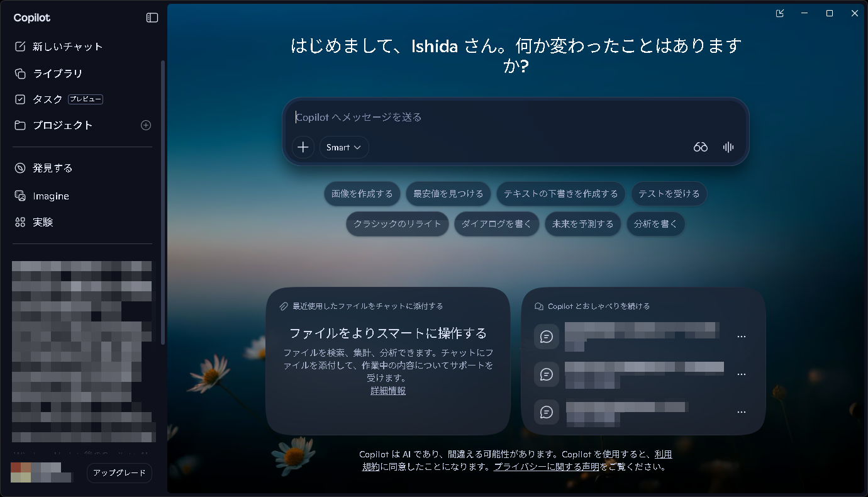The width and height of the screenshot is (868, 497).
Task: Click the sidebar vertical scrollbar
Action: coord(163,203)
